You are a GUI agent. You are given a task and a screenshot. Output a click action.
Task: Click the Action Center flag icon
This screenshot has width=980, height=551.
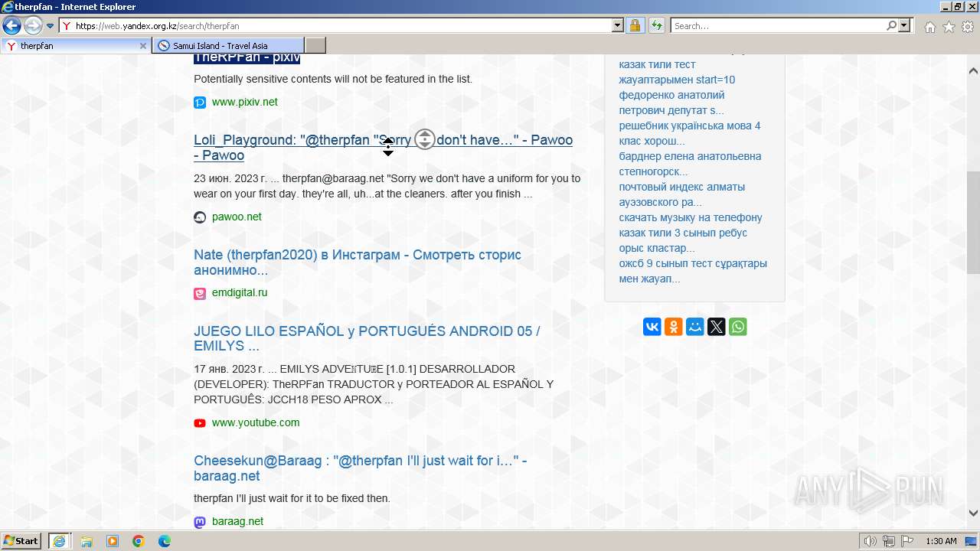[906, 541]
